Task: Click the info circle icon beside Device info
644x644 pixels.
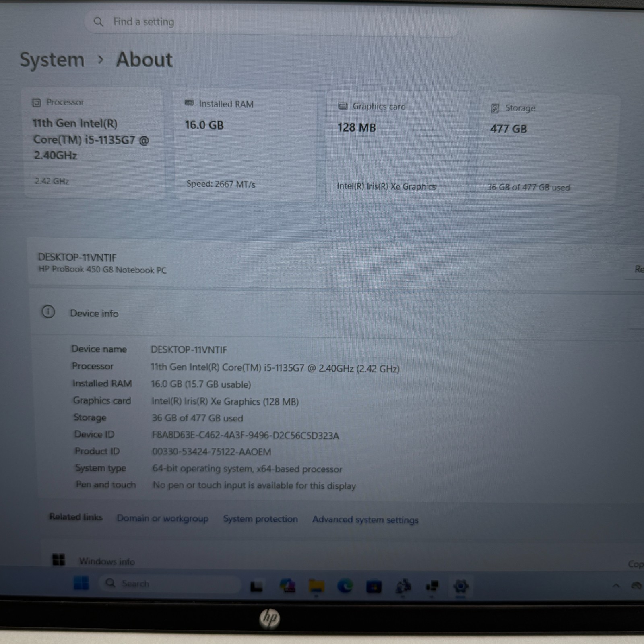Action: pyautogui.click(x=48, y=312)
